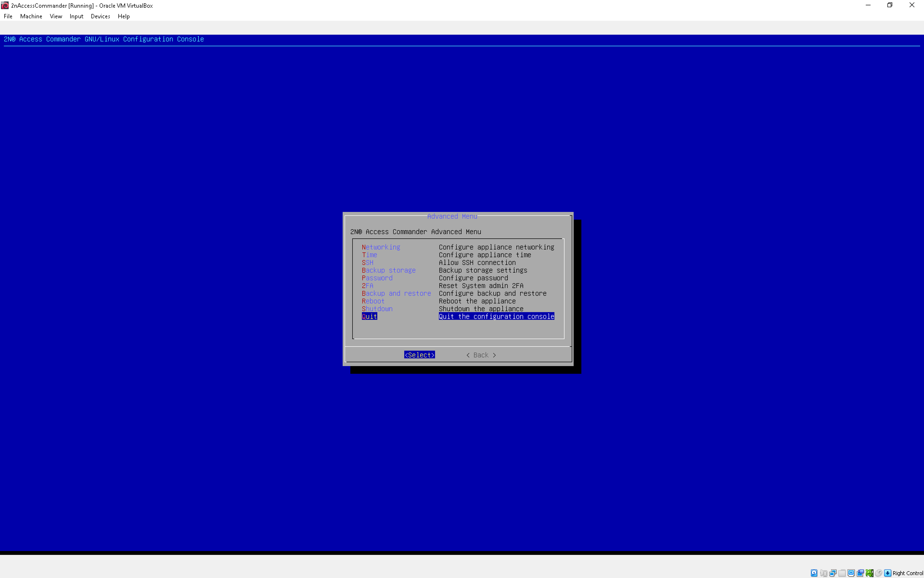Select the Password menu entry
Screen dimensions: 924x578
[x=377, y=278]
